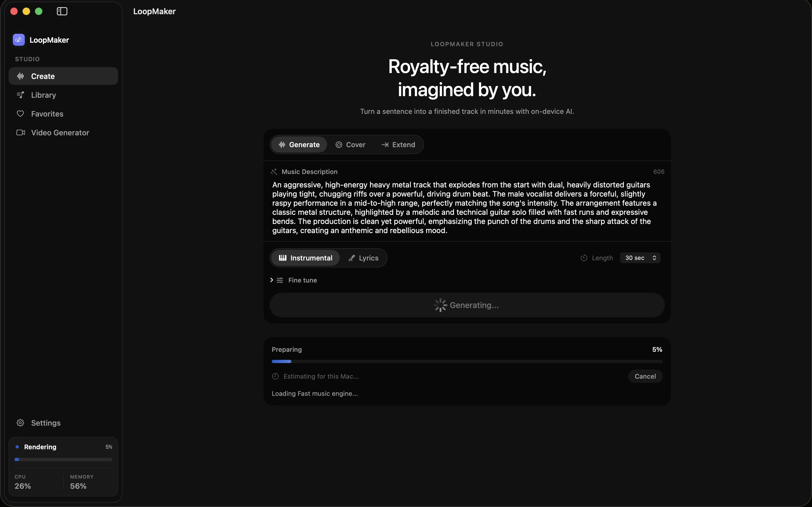Click the Favorites heart icon
812x507 pixels.
(x=20, y=114)
